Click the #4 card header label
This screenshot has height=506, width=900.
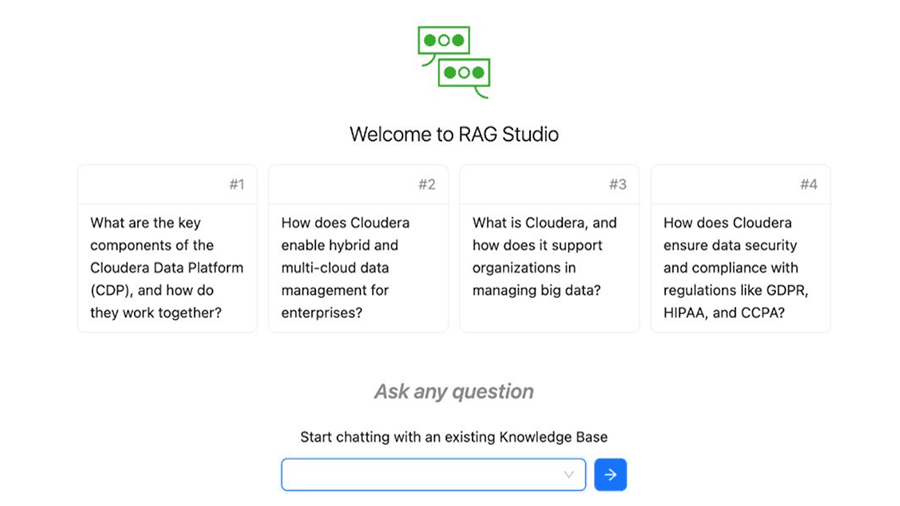808,184
